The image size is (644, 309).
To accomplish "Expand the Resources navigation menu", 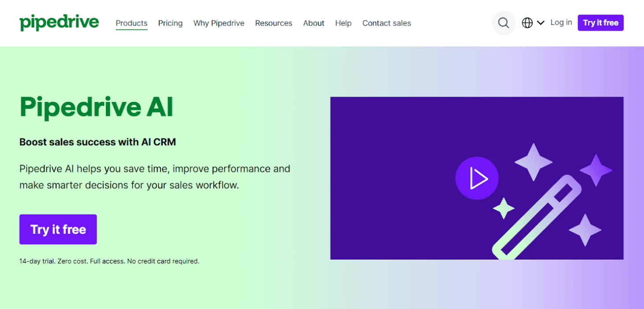I will (273, 23).
